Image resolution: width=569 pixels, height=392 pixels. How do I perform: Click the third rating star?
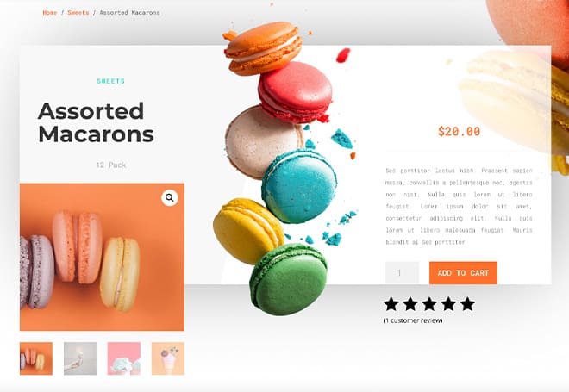tap(429, 304)
